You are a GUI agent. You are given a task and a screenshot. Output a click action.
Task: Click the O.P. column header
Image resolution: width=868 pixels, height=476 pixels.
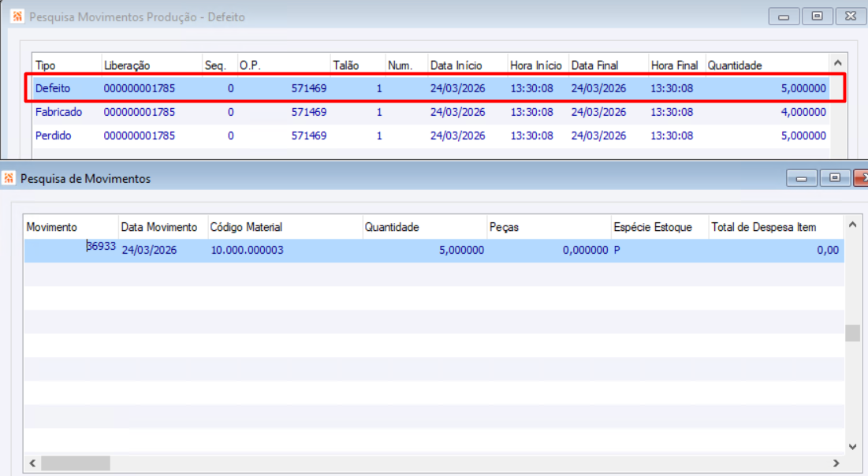284,65
